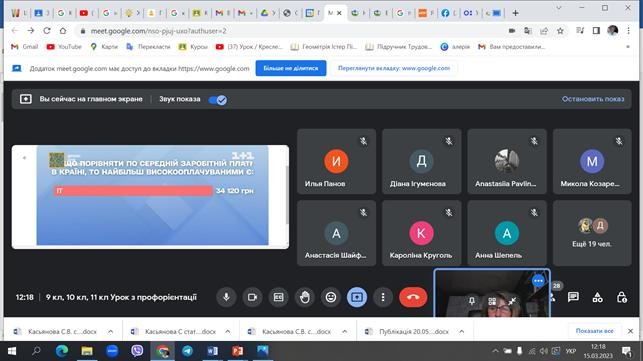Open Chrome side panel icon
The width and height of the screenshot is (643, 361).
(x=596, y=31)
